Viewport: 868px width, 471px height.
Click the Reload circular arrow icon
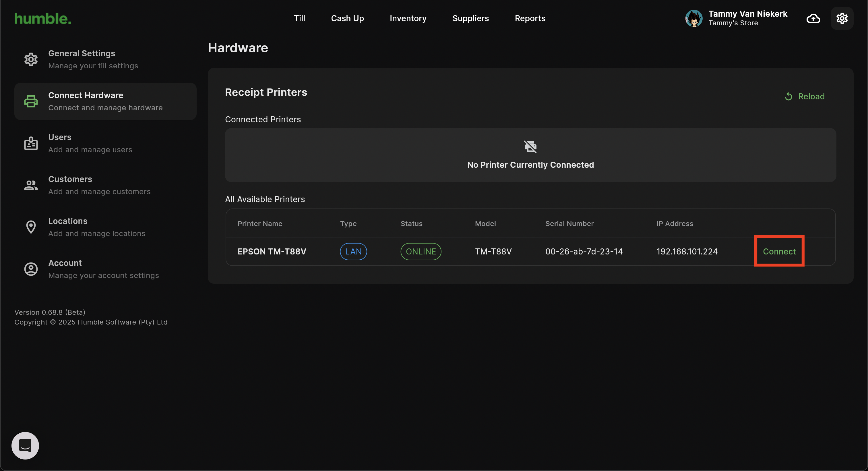[x=788, y=96]
